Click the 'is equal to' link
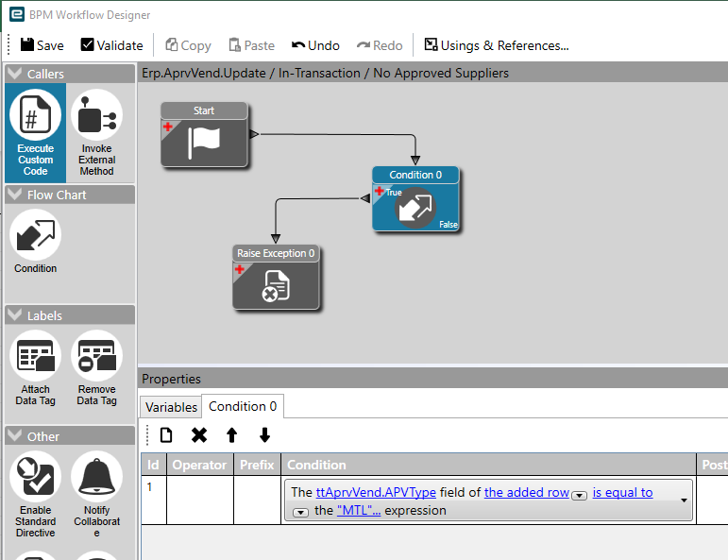Image resolution: width=728 pixels, height=560 pixels. click(x=622, y=492)
